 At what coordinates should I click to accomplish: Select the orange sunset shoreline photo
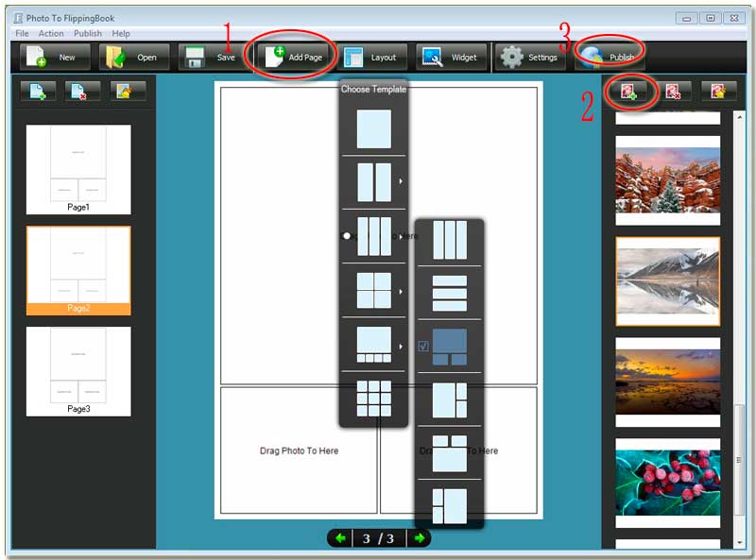click(x=668, y=382)
